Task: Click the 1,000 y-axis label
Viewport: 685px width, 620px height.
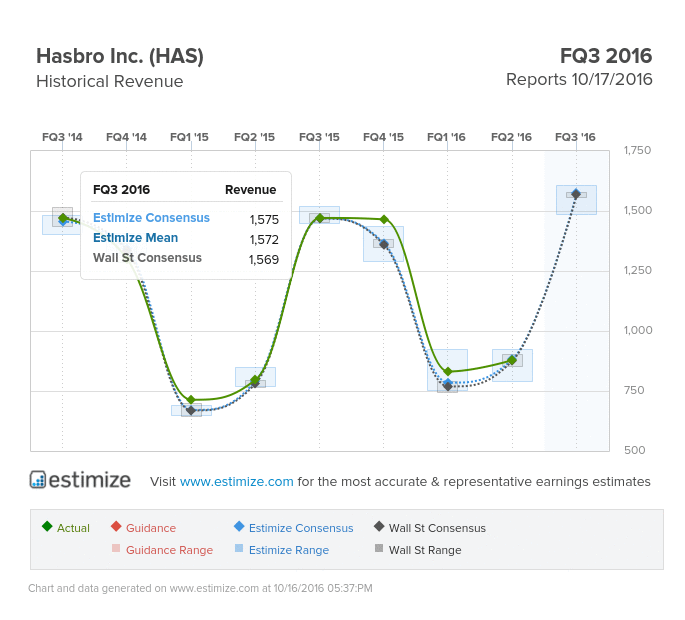Action: [x=637, y=330]
